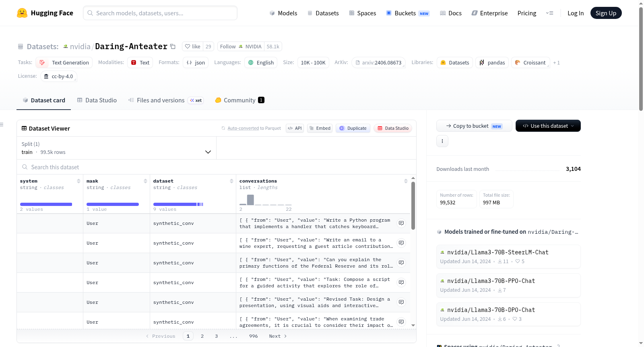This screenshot has width=644, height=347.
Task: Open Spaces in top navigation
Action: tap(362, 13)
